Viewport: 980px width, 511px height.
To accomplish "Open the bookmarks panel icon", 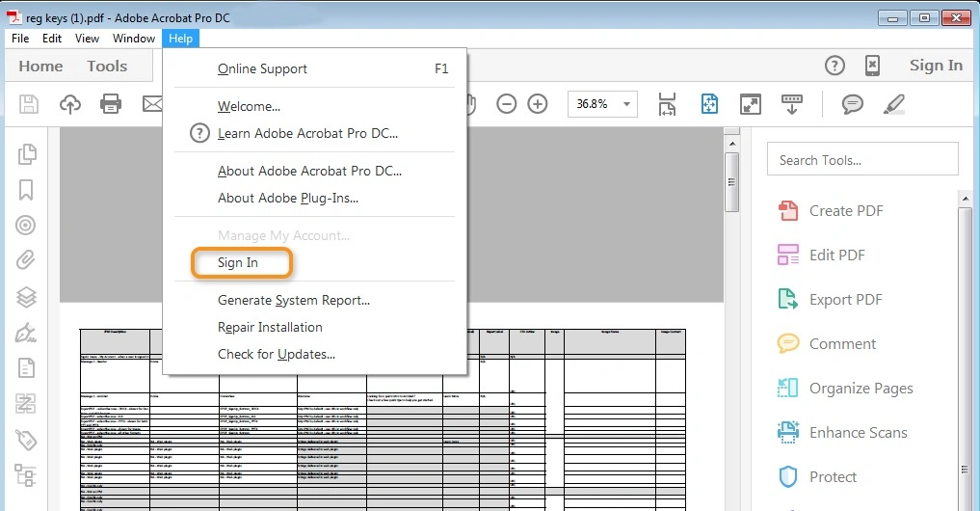I will 26,190.
